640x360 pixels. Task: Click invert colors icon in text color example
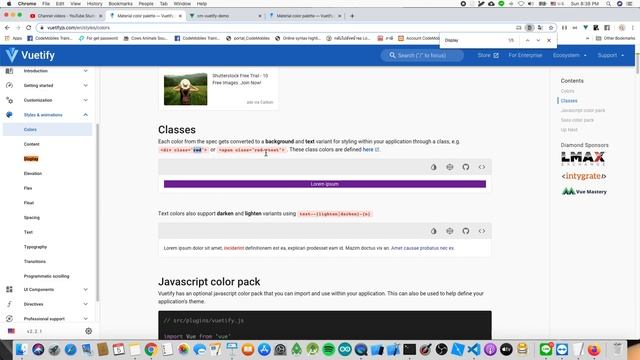tap(433, 231)
